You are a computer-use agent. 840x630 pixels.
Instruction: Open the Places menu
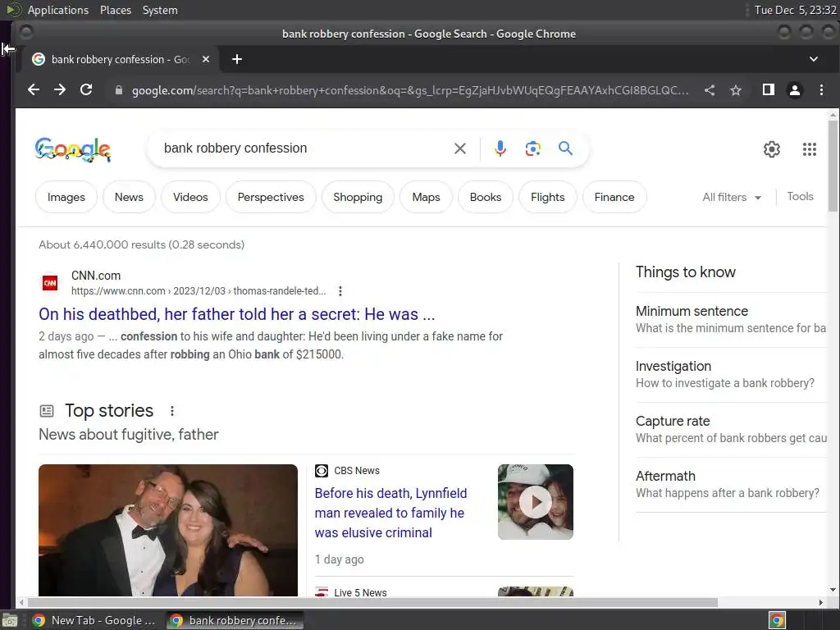pos(115,10)
